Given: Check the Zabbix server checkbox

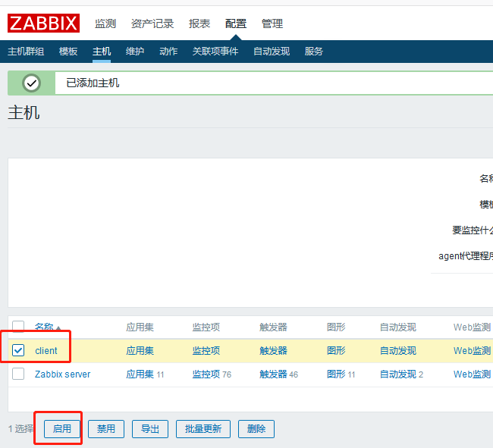Looking at the screenshot, I should [18, 374].
